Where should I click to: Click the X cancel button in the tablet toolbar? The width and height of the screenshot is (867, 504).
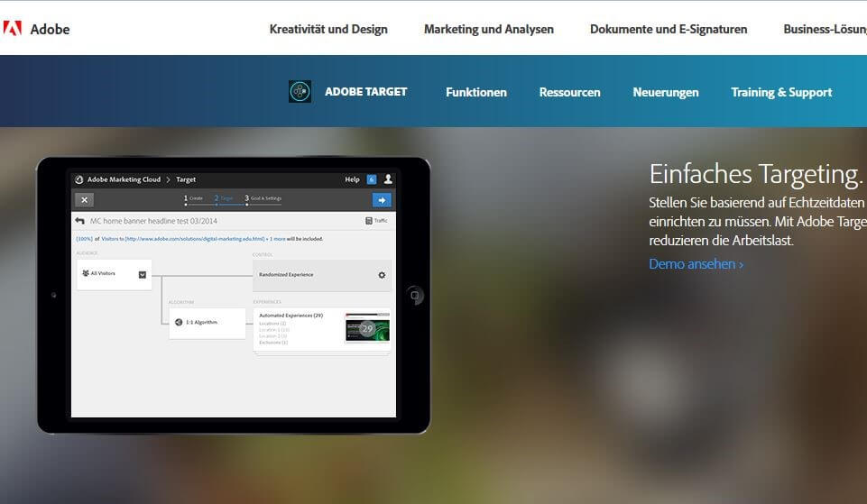(x=84, y=200)
